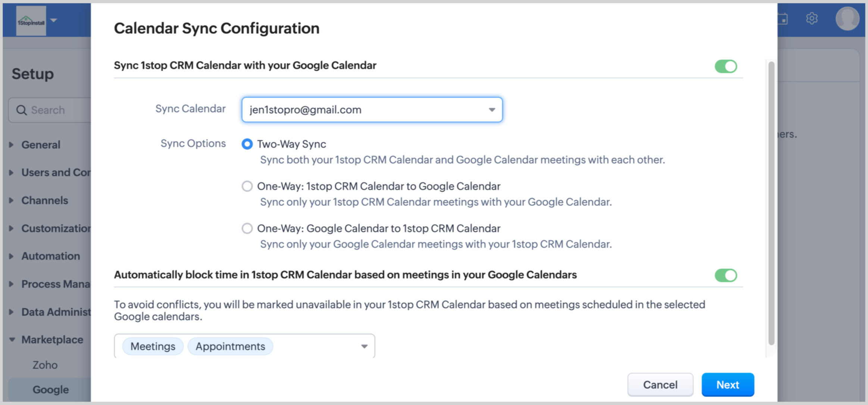Open the Google marketplace item

pos(51,389)
